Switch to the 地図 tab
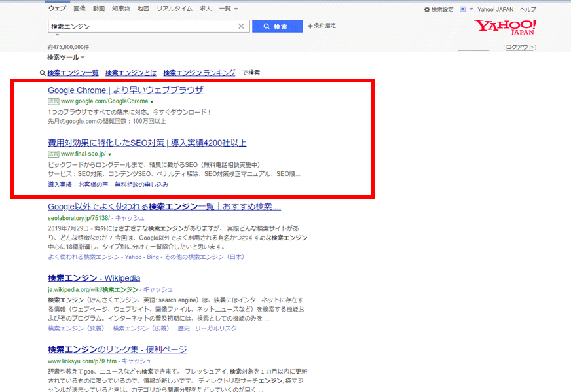The height and width of the screenshot is (392, 571). coord(143,9)
